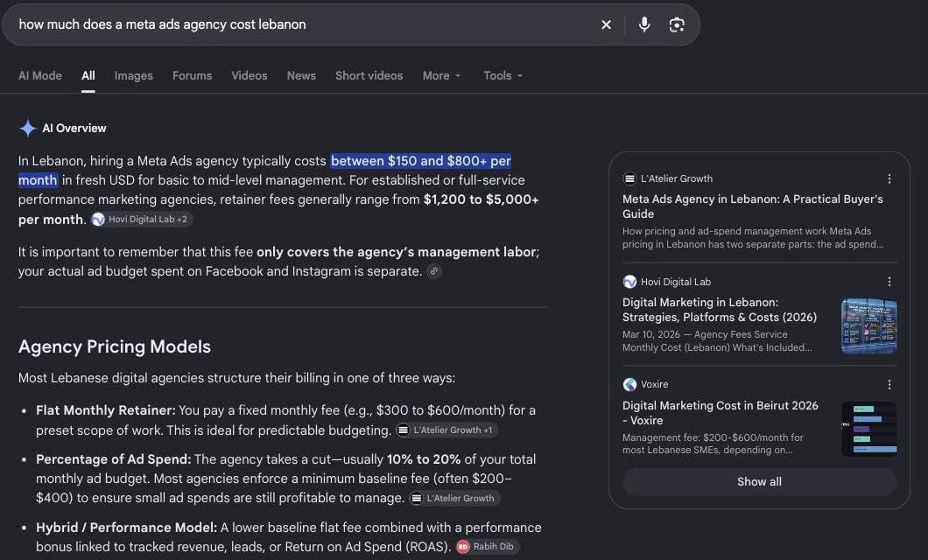Open the 'Hovi Digital Lab +2' source chip

tap(142, 220)
